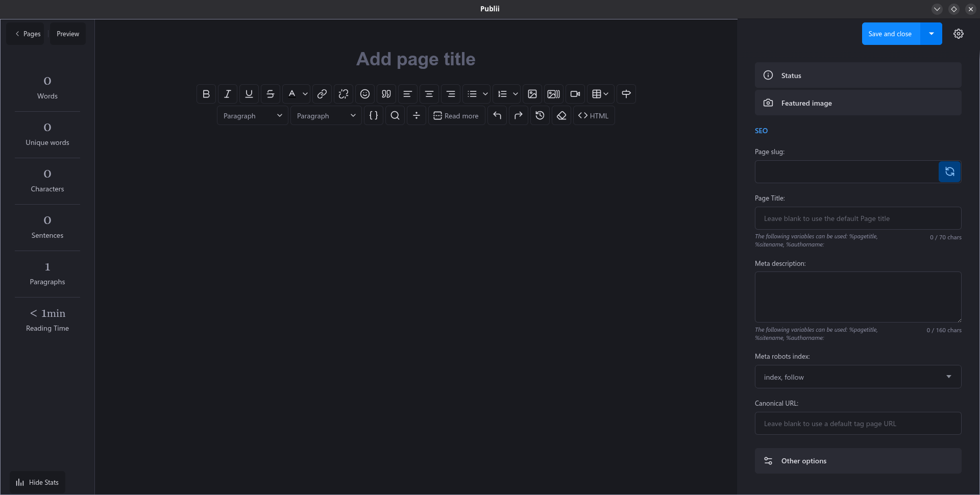
Task: Expand the Meta robots index dropdown
Action: pos(857,377)
